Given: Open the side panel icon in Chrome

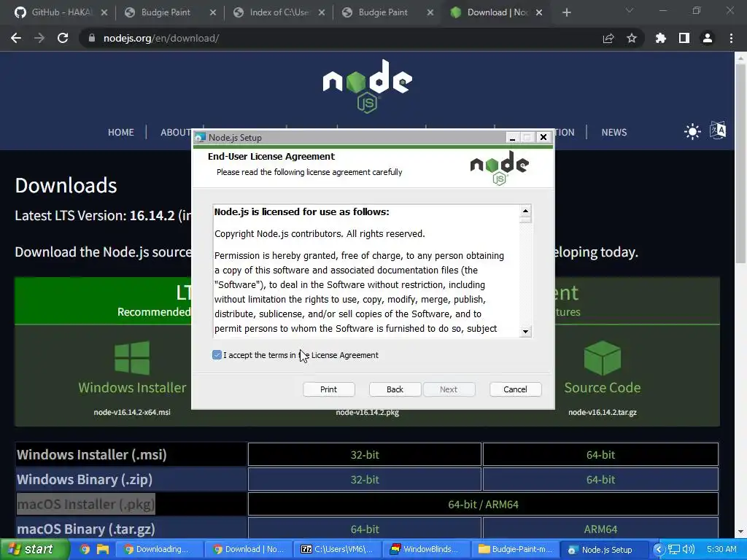Looking at the screenshot, I should [684, 38].
